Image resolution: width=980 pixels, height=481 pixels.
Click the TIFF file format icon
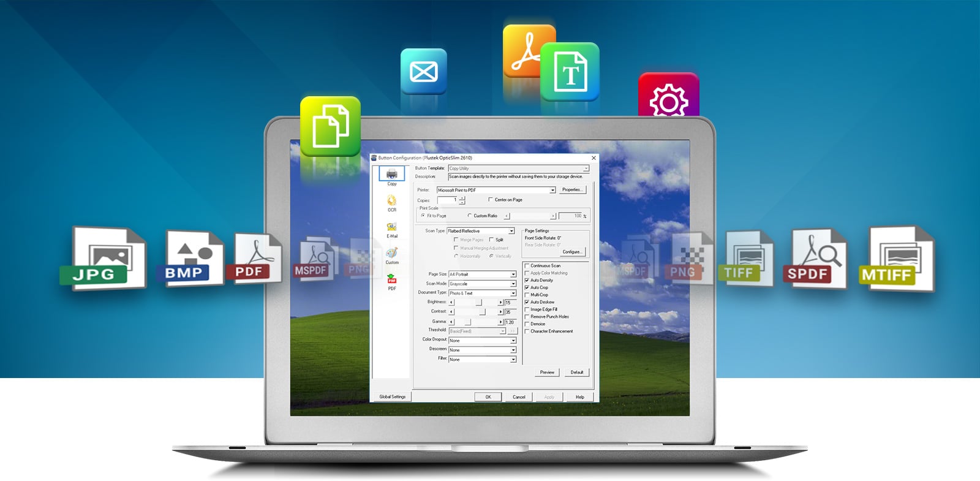[746, 258]
